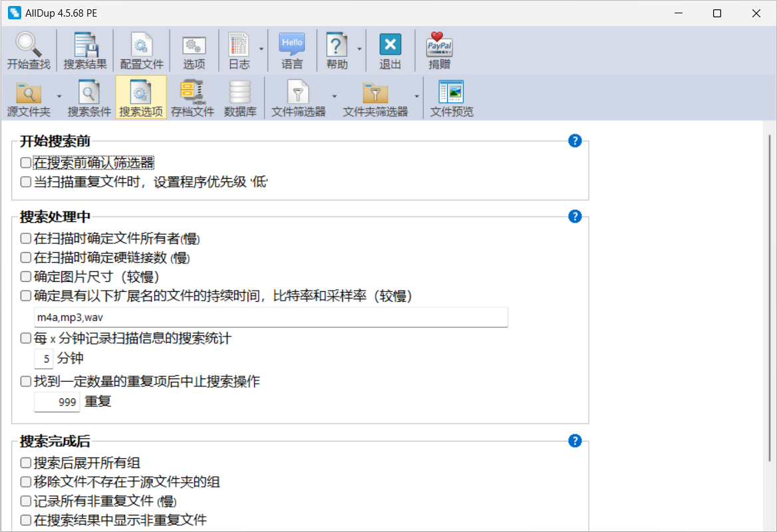Image resolution: width=777 pixels, height=532 pixels.
Task: Click the 语言 Hello icon
Action: (292, 45)
